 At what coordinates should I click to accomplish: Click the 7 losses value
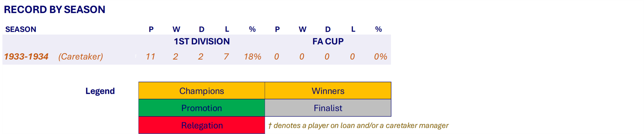coord(226,57)
